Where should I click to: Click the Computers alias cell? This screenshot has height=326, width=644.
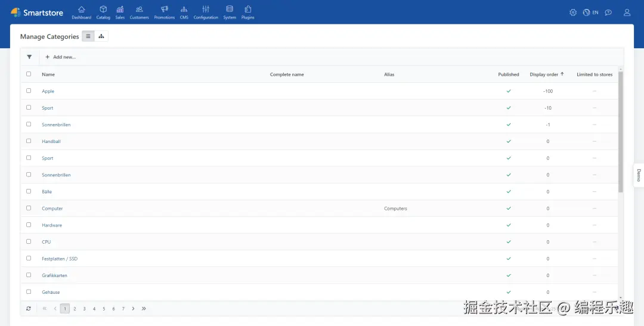pos(395,209)
